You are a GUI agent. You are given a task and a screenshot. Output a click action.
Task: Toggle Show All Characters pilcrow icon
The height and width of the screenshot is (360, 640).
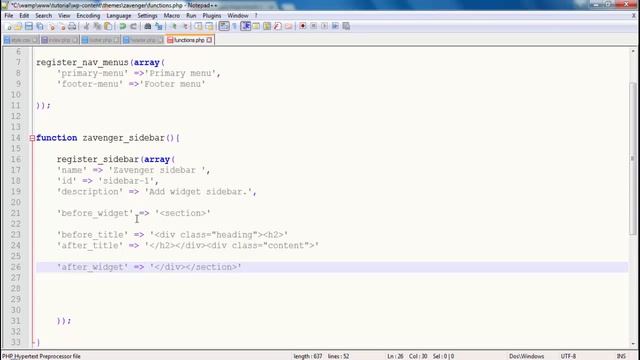pos(235,27)
